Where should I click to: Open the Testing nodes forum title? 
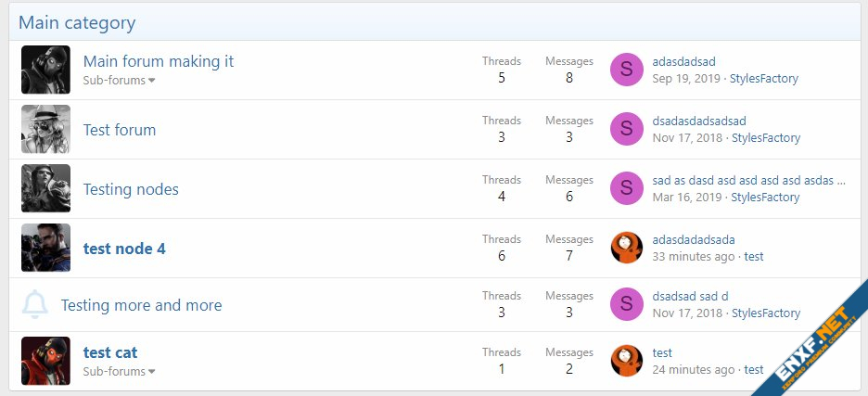tap(131, 189)
